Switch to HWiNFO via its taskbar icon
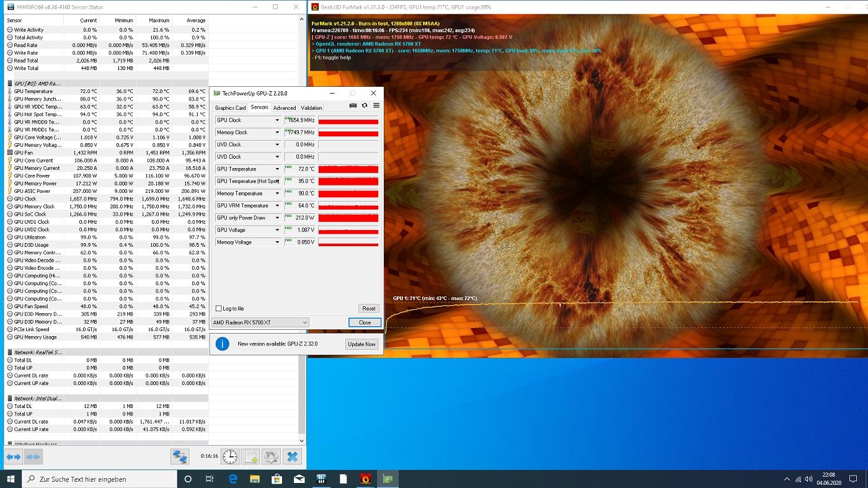 321,479
